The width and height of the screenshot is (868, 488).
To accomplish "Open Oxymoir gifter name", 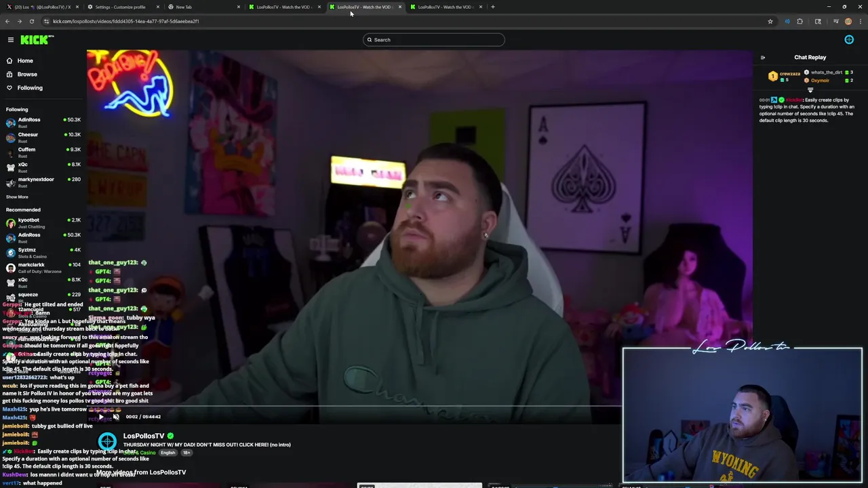I will (820, 81).
